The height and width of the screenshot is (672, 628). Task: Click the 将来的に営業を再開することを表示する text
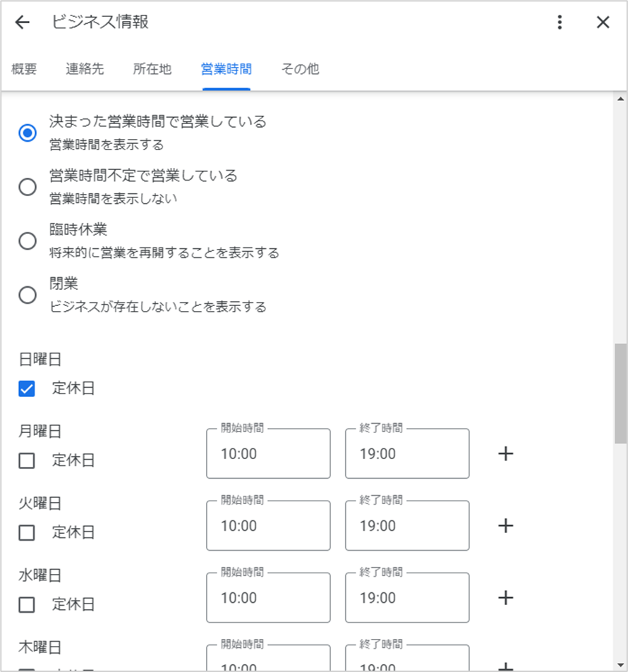click(x=164, y=253)
